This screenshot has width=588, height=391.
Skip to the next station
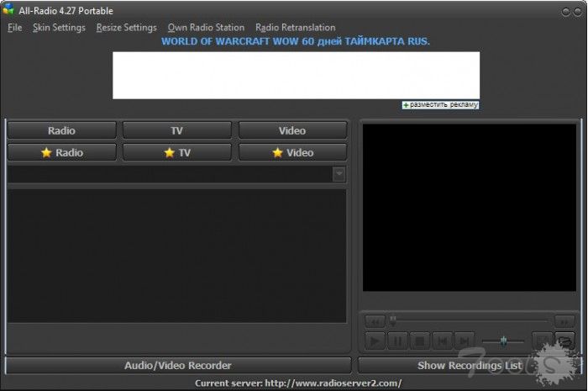(464, 341)
